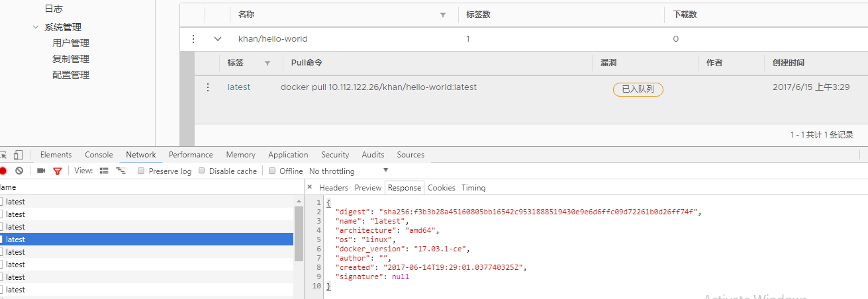
Task: Click the "architecture": "amd64" response line
Action: (x=387, y=230)
